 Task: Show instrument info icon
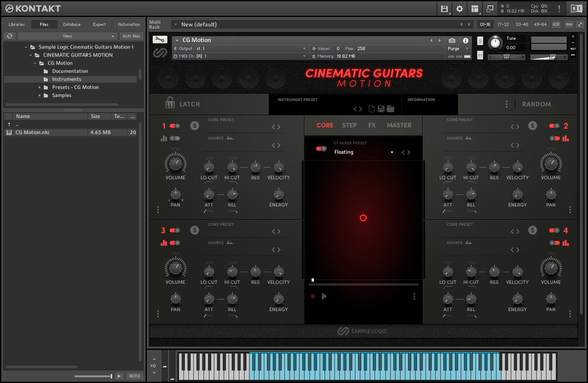tap(465, 40)
